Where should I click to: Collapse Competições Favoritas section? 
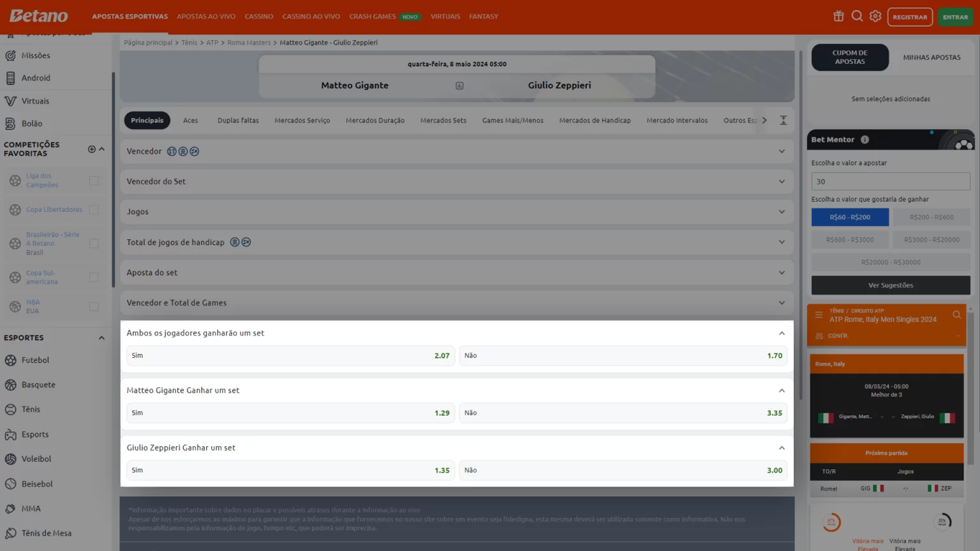pyautogui.click(x=102, y=149)
